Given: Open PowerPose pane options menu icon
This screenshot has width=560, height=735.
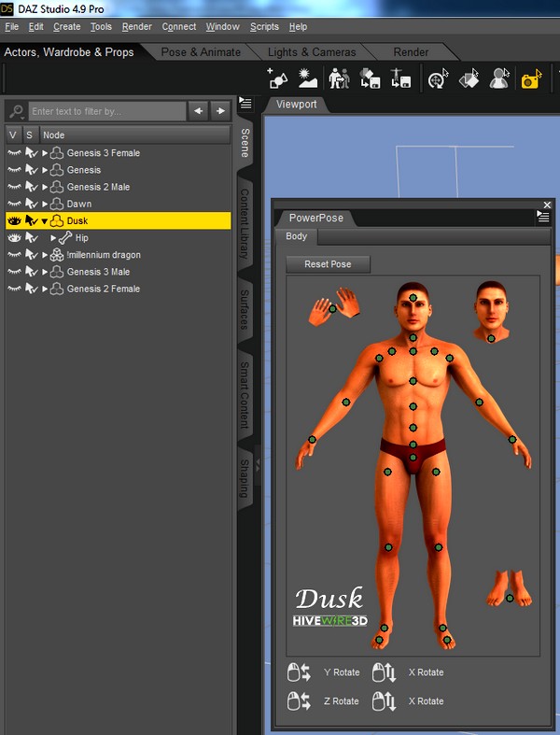Looking at the screenshot, I should 542,217.
